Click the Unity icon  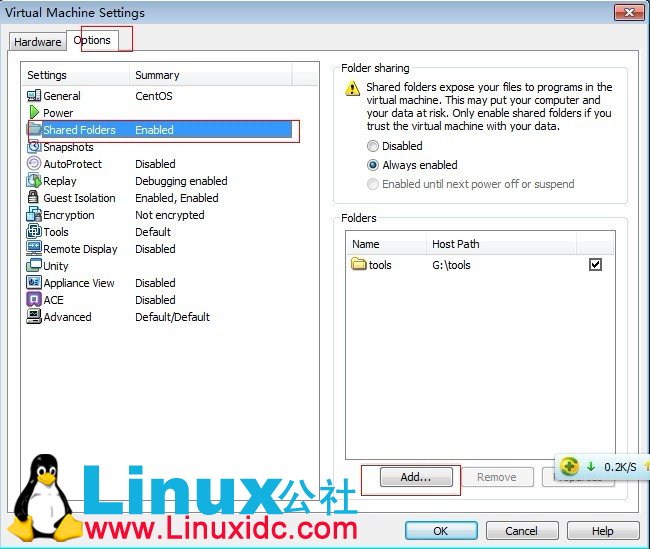click(34, 265)
